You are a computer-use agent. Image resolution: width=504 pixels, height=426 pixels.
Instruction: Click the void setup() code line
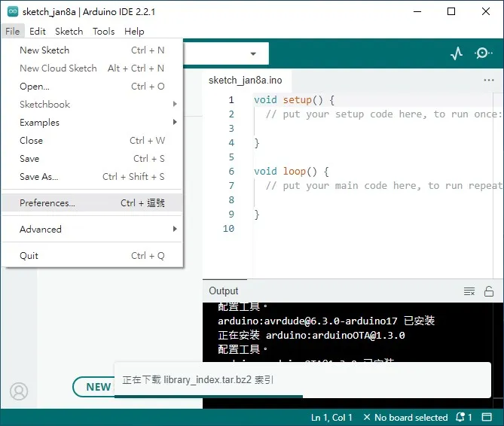point(294,100)
